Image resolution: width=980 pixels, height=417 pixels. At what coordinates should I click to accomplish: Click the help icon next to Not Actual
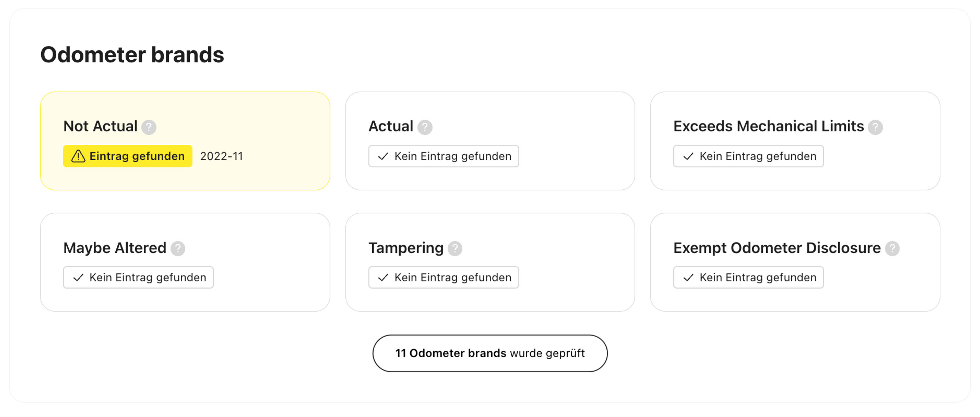[149, 127]
